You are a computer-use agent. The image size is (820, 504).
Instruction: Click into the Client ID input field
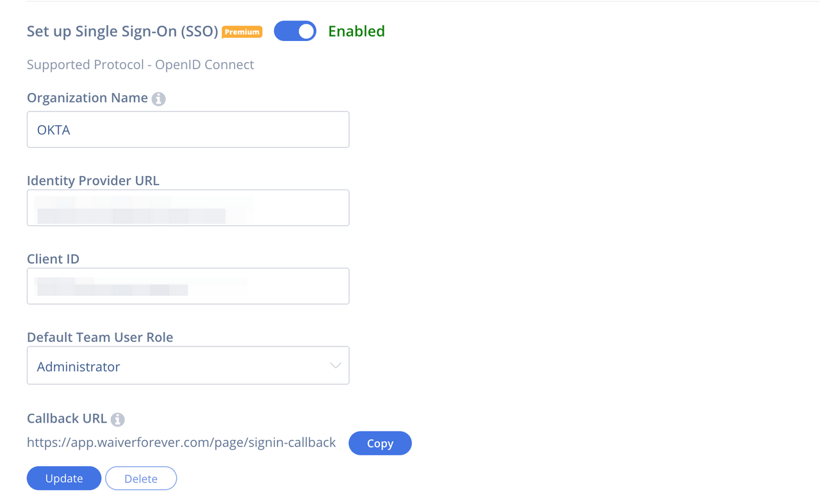(188, 286)
